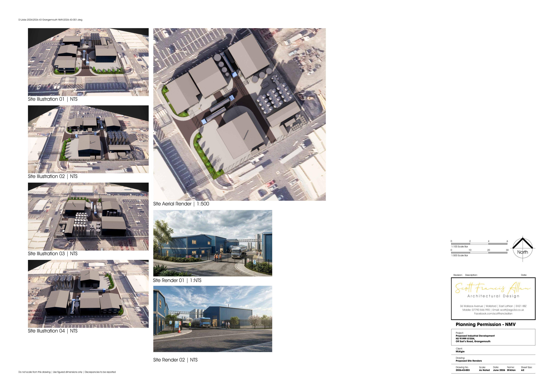The width and height of the screenshot is (554, 392).
Task: Click the Scott Francis Allan signature logo
Action: point(493,288)
